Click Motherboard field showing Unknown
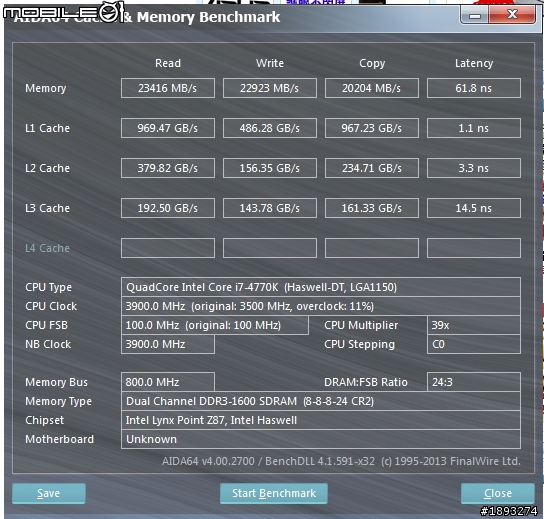Image resolution: width=544 pixels, height=519 pixels. 321,439
